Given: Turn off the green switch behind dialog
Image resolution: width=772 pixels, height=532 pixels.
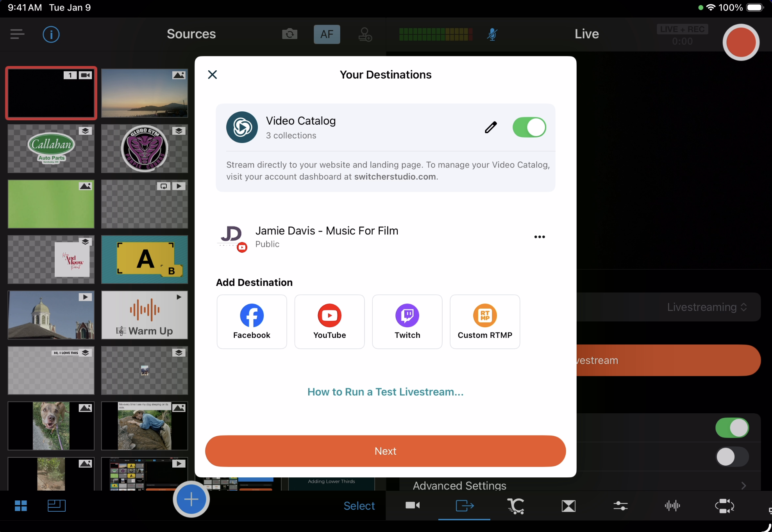Looking at the screenshot, I should click(x=732, y=428).
